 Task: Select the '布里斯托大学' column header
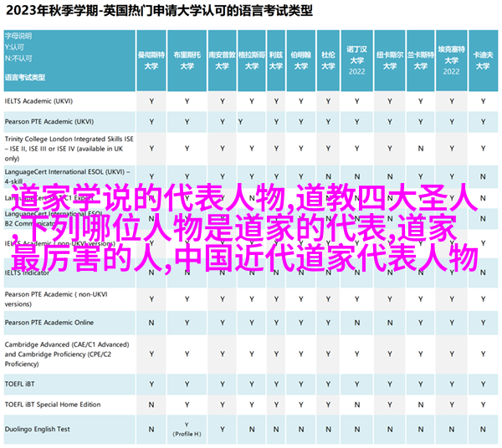pos(187,60)
